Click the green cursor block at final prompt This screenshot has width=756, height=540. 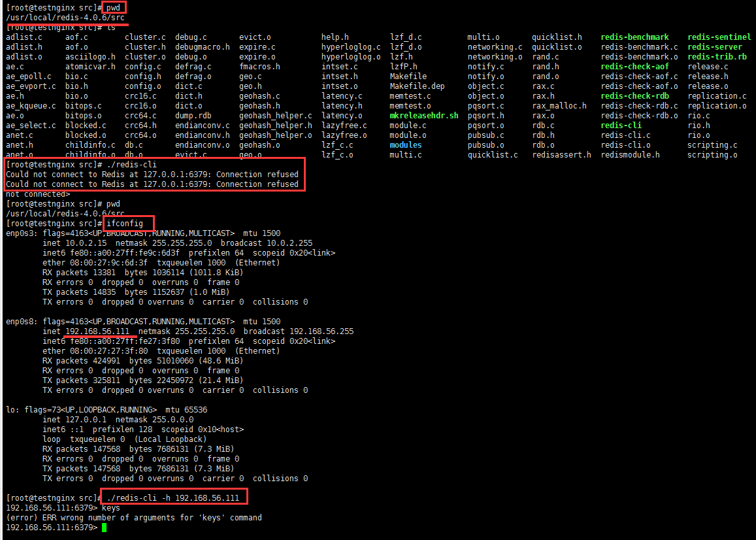104,528
